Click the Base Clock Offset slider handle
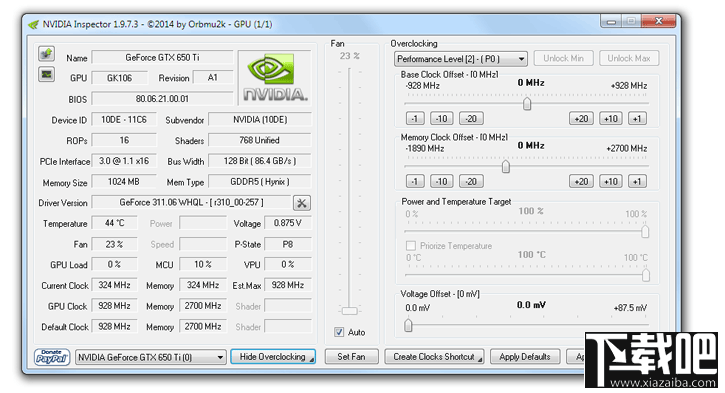 (x=527, y=104)
